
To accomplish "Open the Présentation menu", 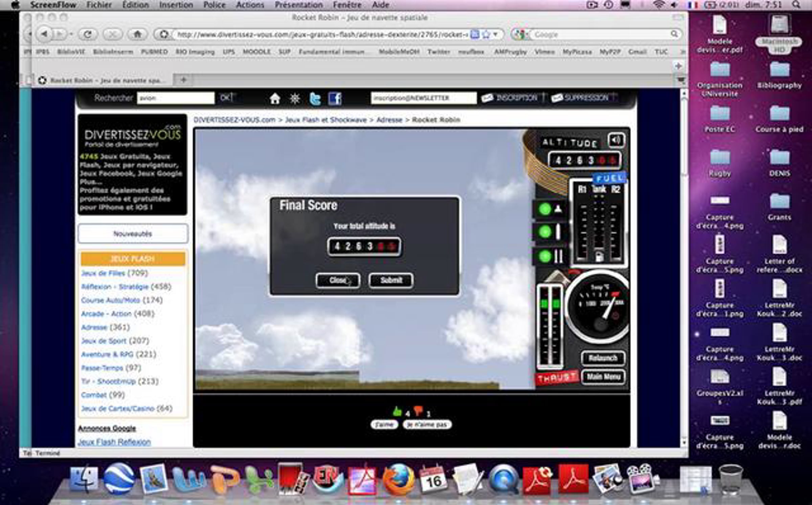I will tap(299, 5).
